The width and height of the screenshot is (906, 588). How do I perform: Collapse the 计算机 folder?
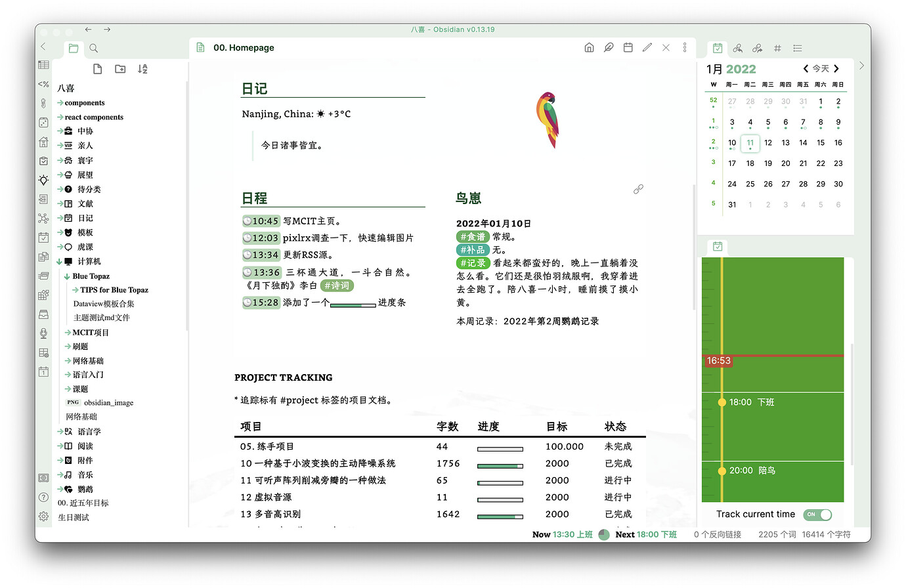click(x=60, y=262)
